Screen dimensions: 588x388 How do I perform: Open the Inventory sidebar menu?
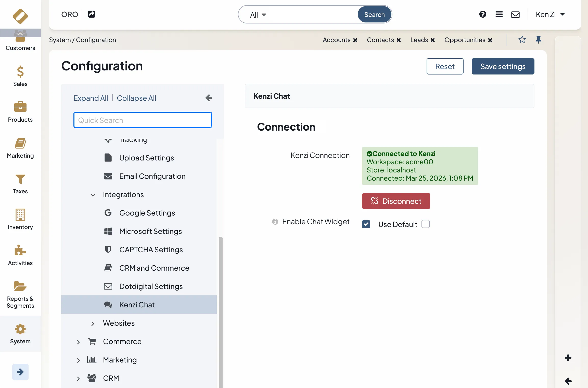[x=20, y=219]
